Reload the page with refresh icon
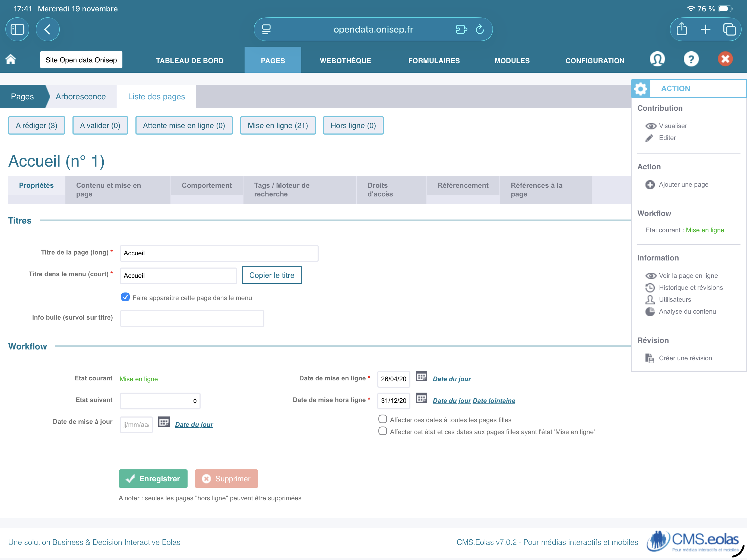Screen dimensions: 747x560 [x=480, y=29]
